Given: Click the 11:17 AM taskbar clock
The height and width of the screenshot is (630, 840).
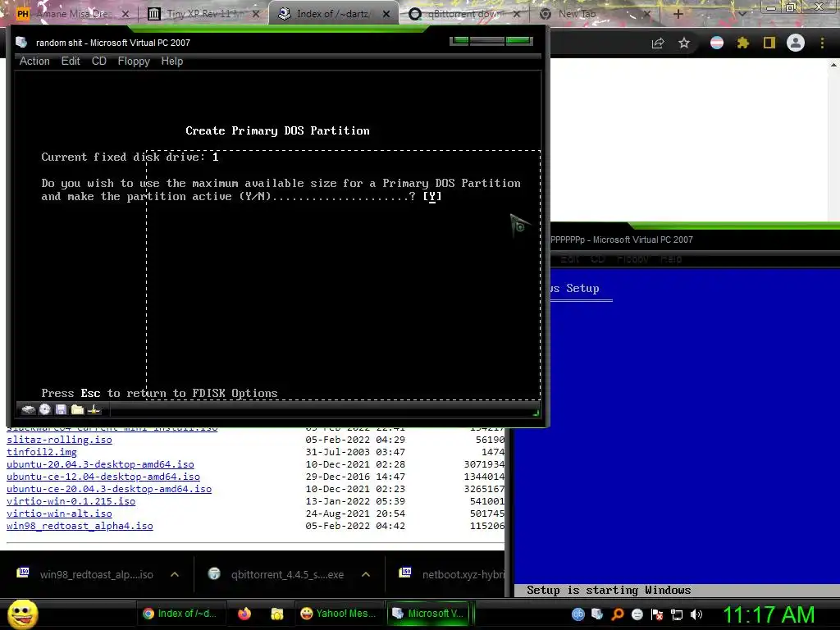Looking at the screenshot, I should point(769,614).
